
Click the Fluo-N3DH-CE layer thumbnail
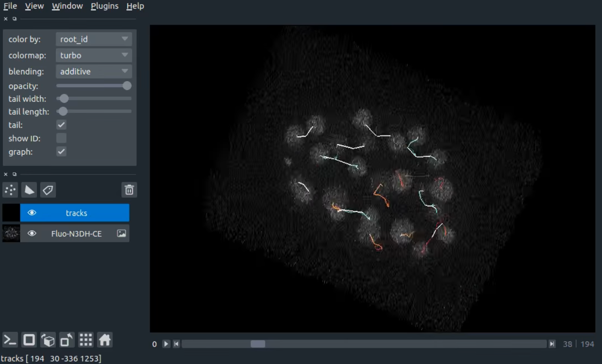coord(11,234)
